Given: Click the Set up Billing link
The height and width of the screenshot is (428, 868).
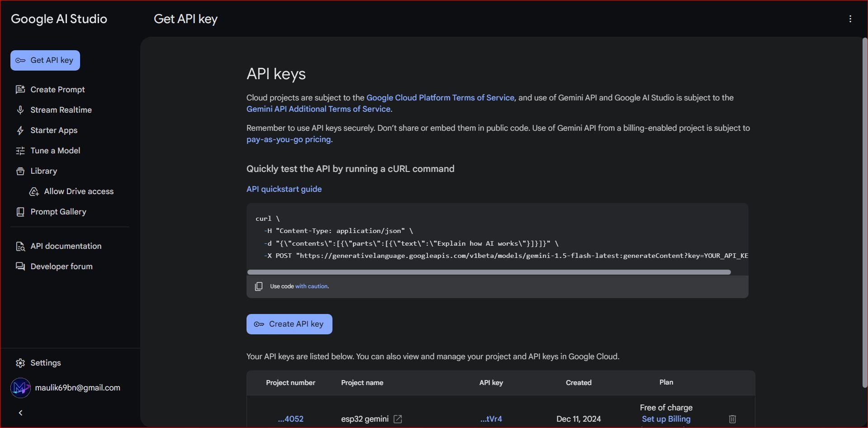Looking at the screenshot, I should point(666,419).
